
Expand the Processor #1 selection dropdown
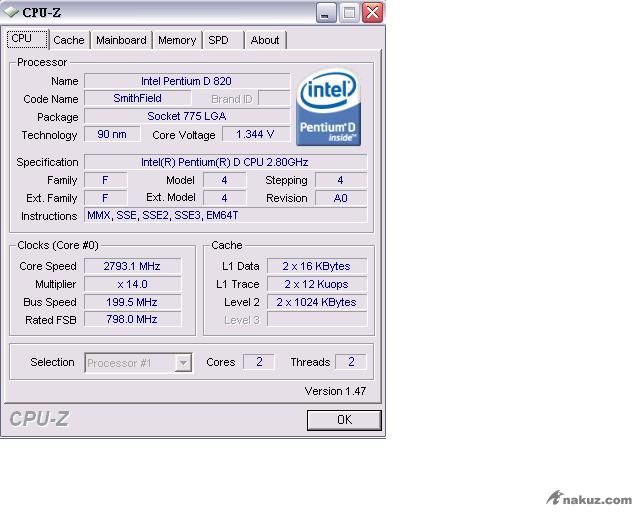[x=183, y=363]
